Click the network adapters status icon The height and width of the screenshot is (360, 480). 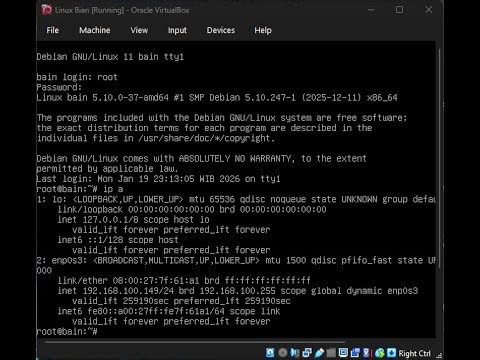click(307, 353)
